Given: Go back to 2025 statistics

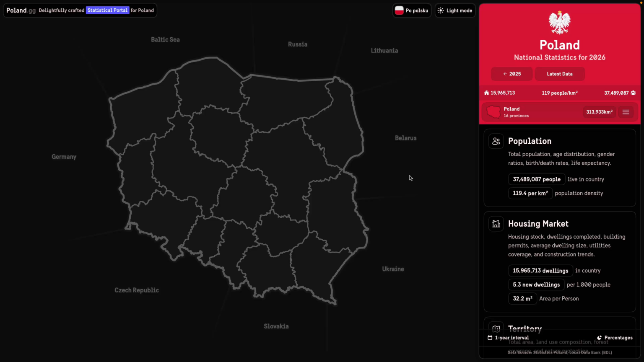Looking at the screenshot, I should click(x=512, y=74).
